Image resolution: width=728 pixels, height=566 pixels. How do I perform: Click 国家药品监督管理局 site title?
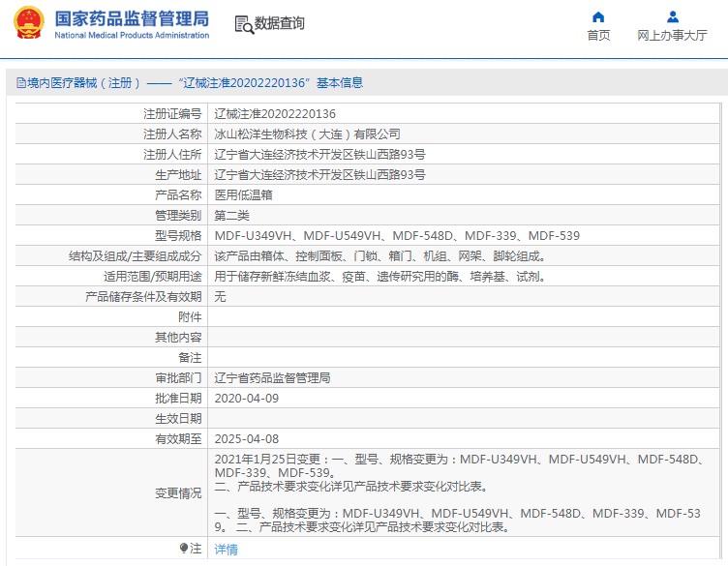[x=132, y=19]
